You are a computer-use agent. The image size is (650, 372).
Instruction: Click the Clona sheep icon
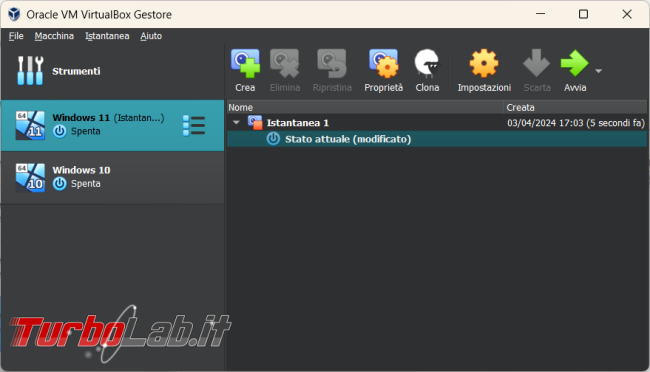click(427, 64)
